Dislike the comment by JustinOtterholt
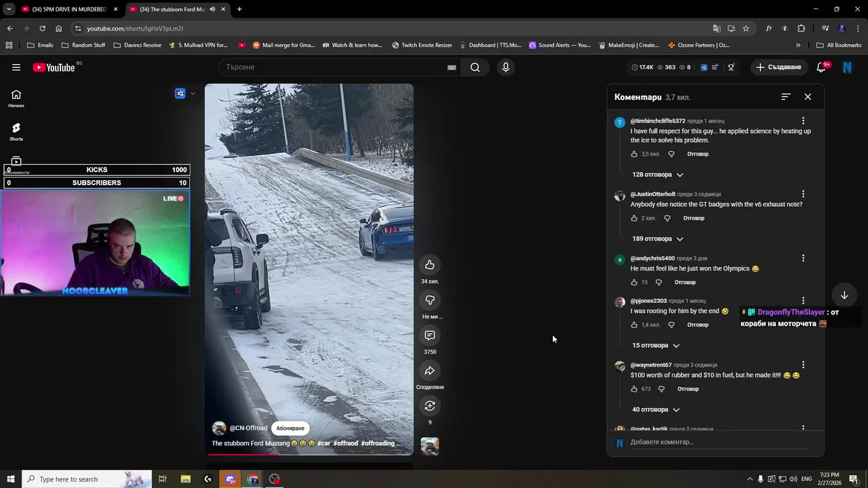Image resolution: width=868 pixels, height=488 pixels. (x=667, y=218)
